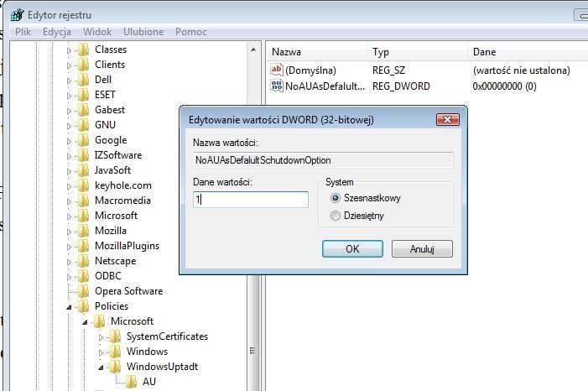Select the Netscape folder icon

(x=83, y=261)
